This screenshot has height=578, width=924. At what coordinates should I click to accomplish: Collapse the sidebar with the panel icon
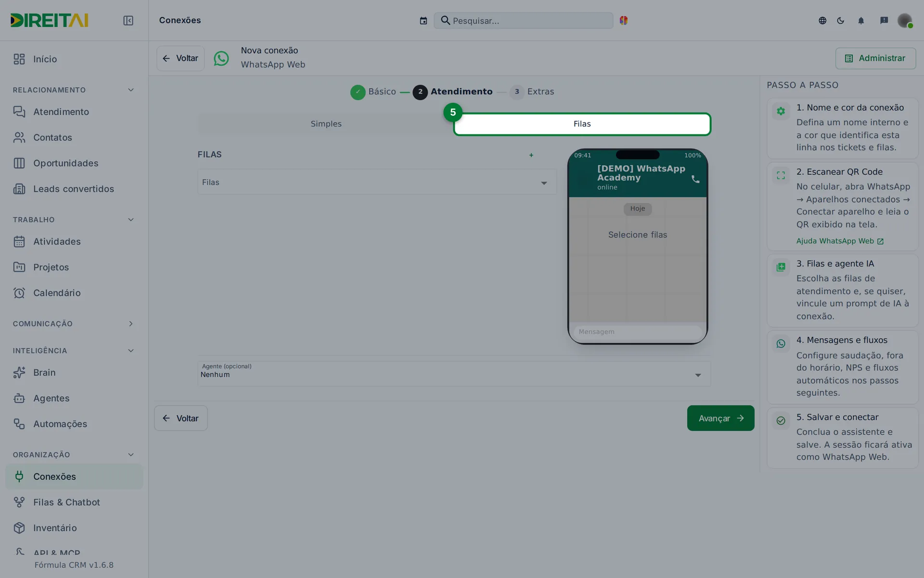pyautogui.click(x=128, y=20)
